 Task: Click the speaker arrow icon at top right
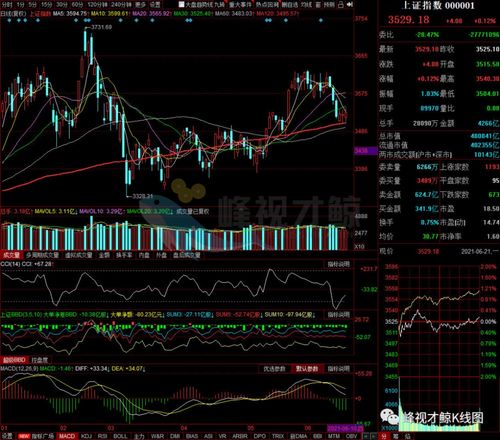pyautogui.click(x=349, y=5)
